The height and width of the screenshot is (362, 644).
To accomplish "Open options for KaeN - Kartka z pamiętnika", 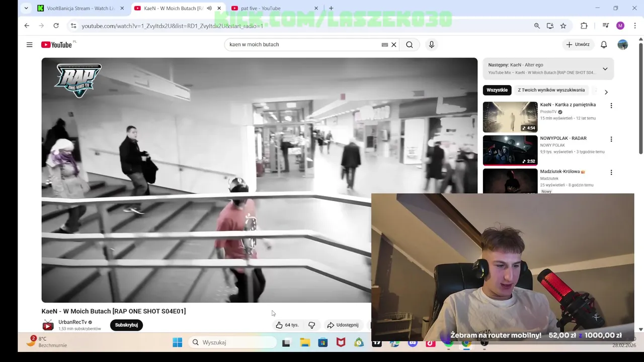I will pyautogui.click(x=611, y=106).
